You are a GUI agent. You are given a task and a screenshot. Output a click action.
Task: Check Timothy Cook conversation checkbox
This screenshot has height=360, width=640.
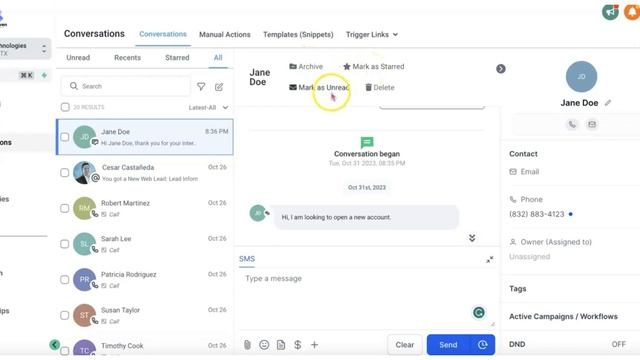[64, 351]
